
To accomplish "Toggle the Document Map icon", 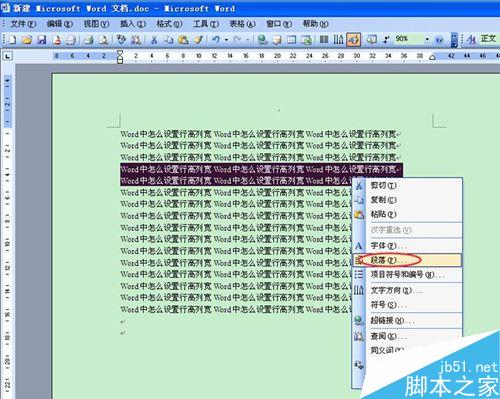I will (x=371, y=40).
